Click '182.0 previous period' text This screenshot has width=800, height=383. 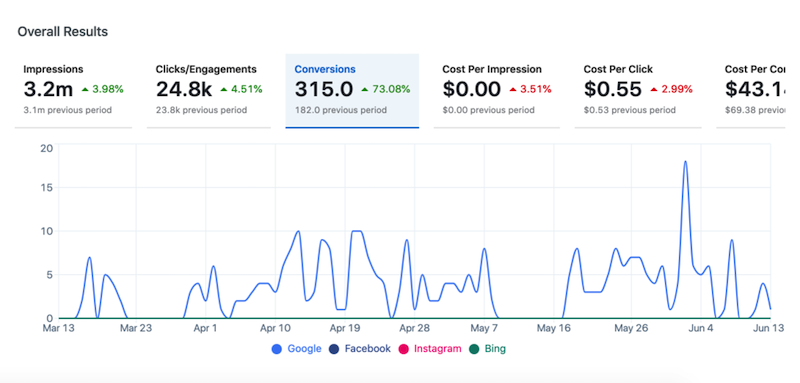[340, 110]
